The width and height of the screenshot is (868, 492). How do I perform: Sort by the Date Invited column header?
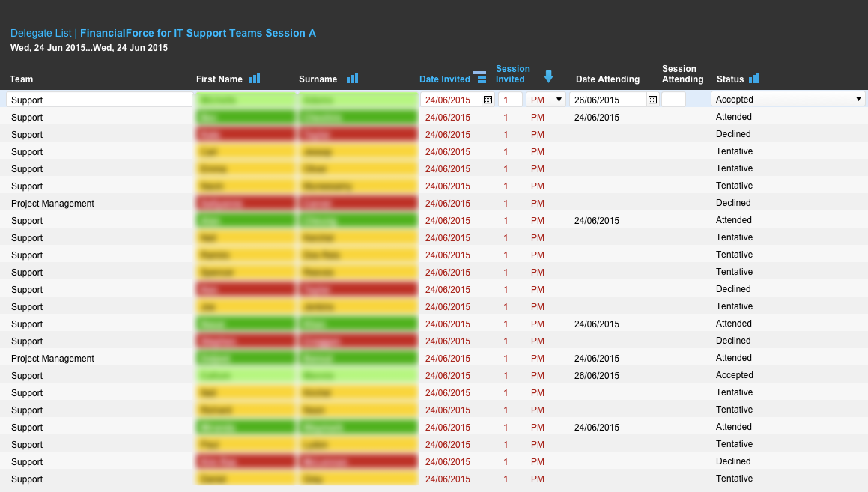(x=445, y=79)
